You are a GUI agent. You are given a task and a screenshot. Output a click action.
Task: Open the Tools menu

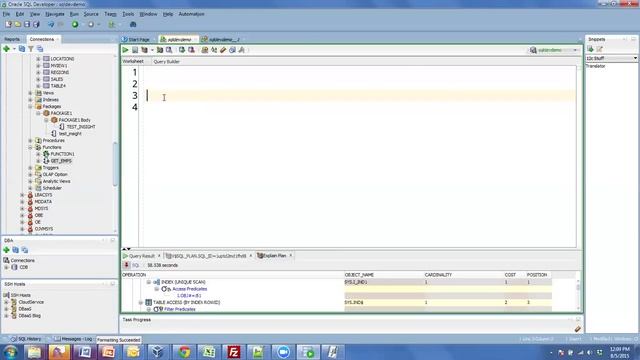(x=128, y=14)
